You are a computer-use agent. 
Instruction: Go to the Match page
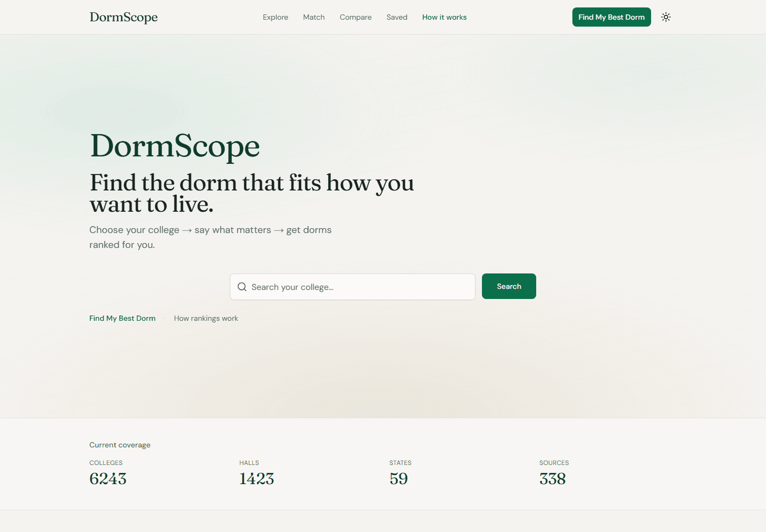click(x=314, y=17)
